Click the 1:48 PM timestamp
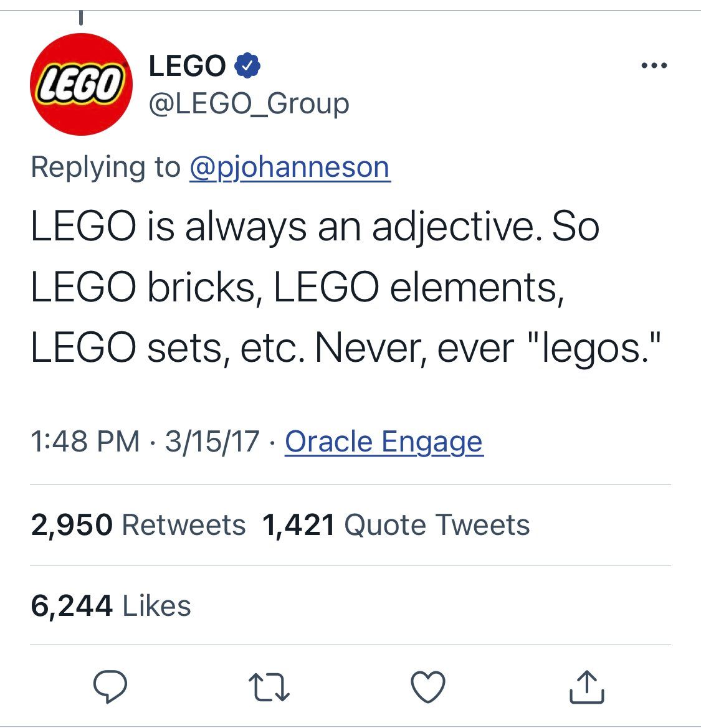 85,442
